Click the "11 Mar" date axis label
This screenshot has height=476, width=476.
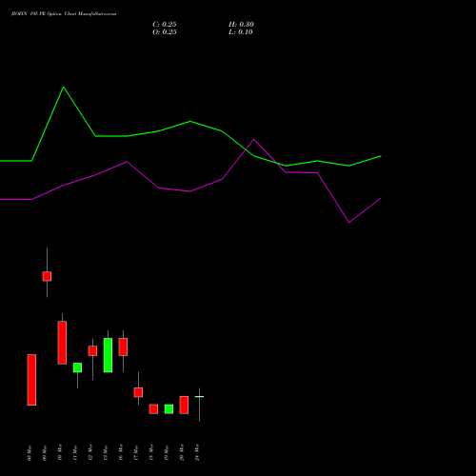75,453
